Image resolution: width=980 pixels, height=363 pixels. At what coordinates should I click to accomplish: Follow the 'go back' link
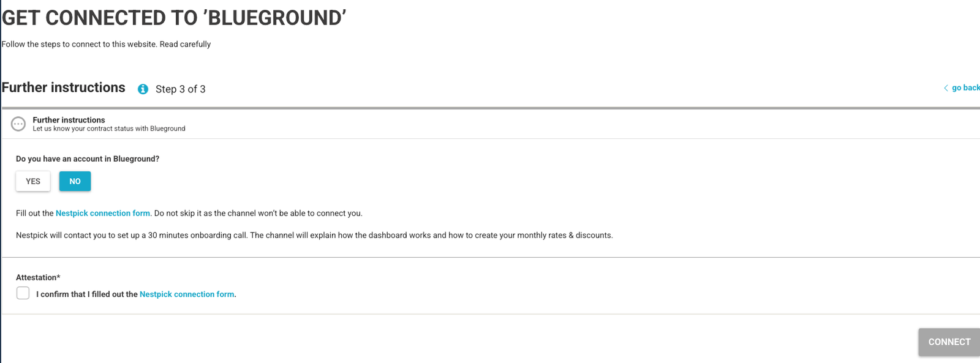click(965, 88)
